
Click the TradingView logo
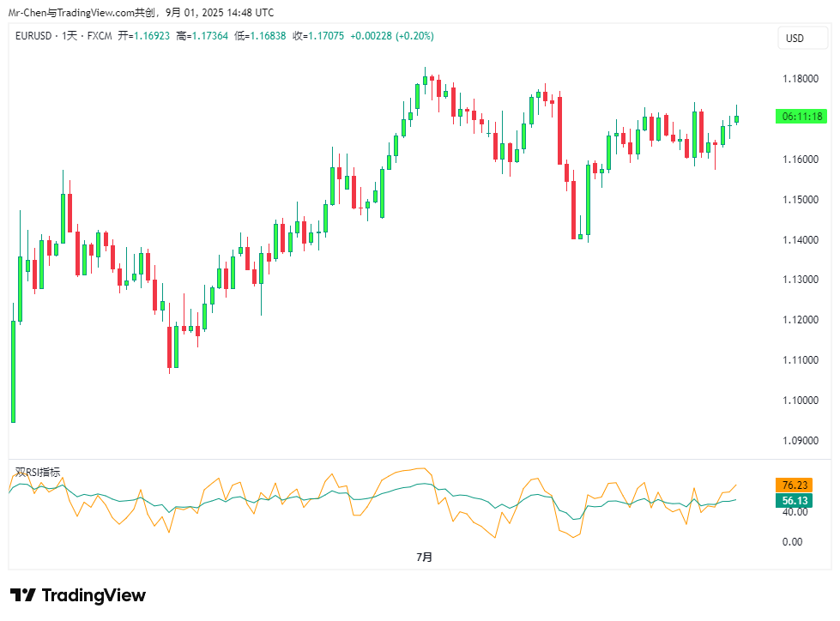tap(78, 594)
